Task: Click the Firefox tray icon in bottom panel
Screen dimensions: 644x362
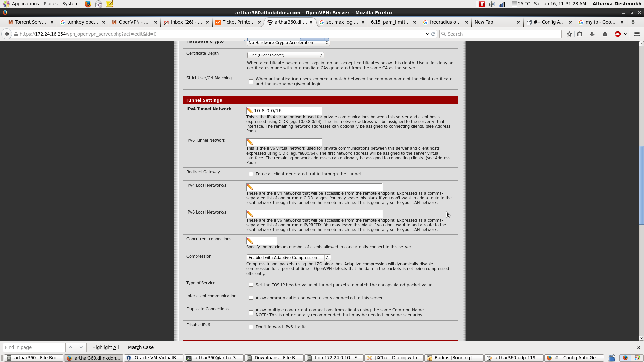Action: tap(625, 358)
